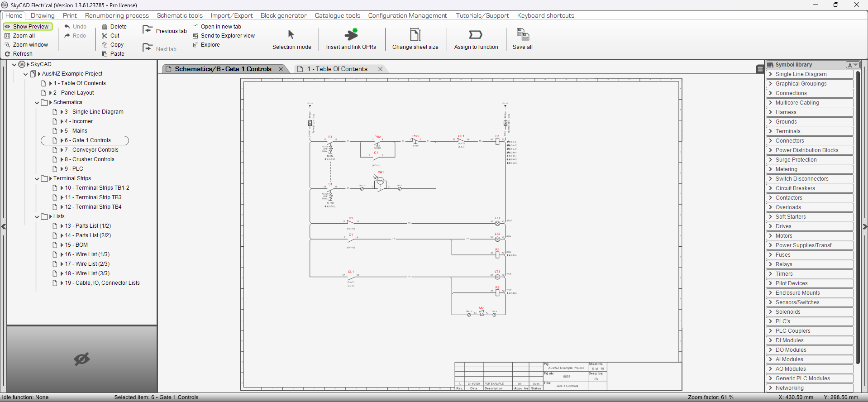The height and width of the screenshot is (402, 868).
Task: Click the Insert and link OPRs icon
Action: 351,35
